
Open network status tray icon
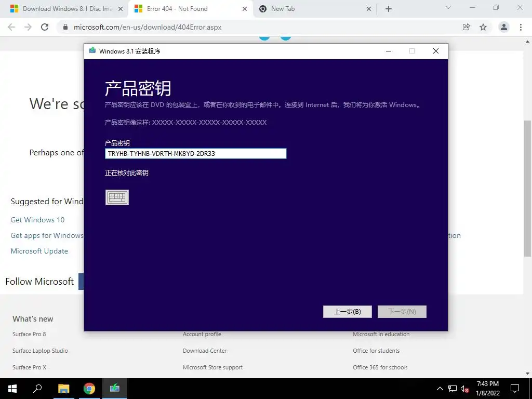pyautogui.click(x=453, y=389)
